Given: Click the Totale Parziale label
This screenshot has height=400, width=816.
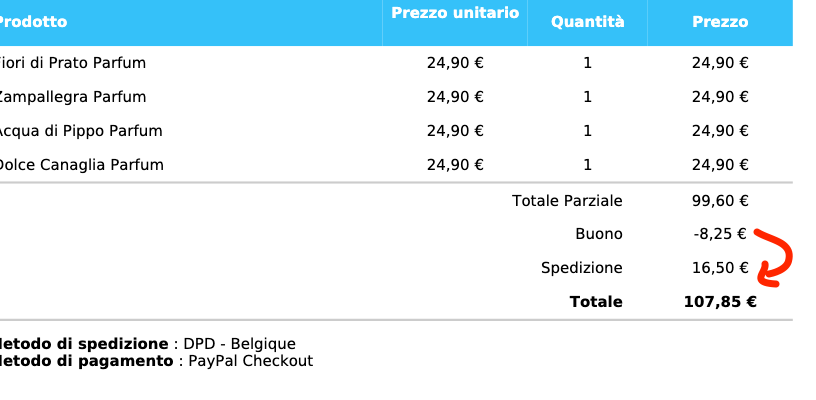Looking at the screenshot, I should (x=567, y=201).
